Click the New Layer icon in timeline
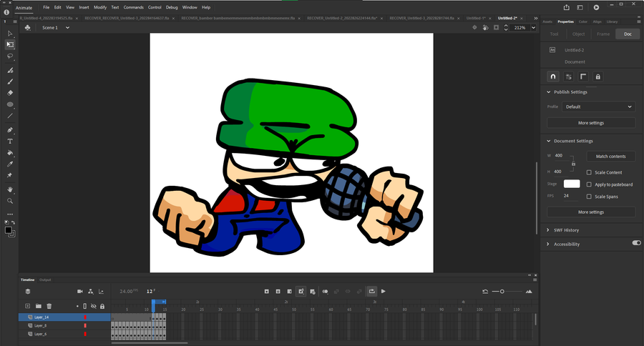644x346 pixels. point(27,306)
